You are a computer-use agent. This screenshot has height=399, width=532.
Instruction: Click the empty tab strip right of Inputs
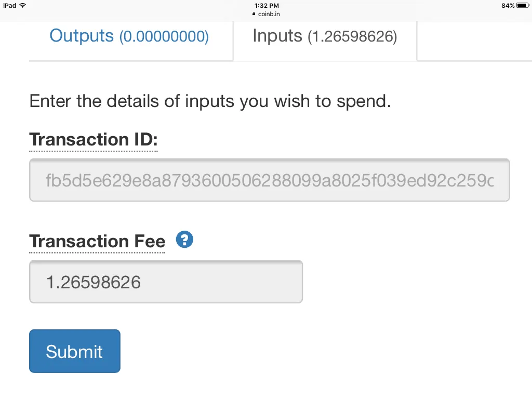pyautogui.click(x=474, y=41)
